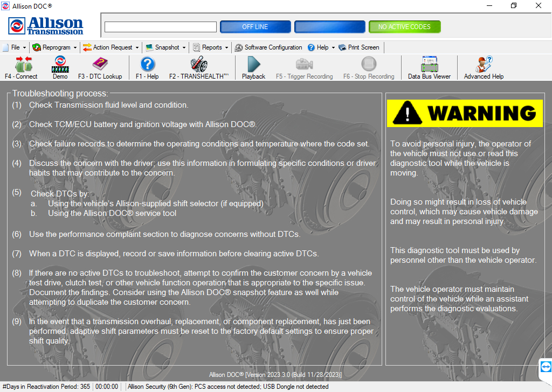Open the Data Bus Viewer
Image resolution: width=552 pixels, height=392 pixels.
pyautogui.click(x=429, y=67)
